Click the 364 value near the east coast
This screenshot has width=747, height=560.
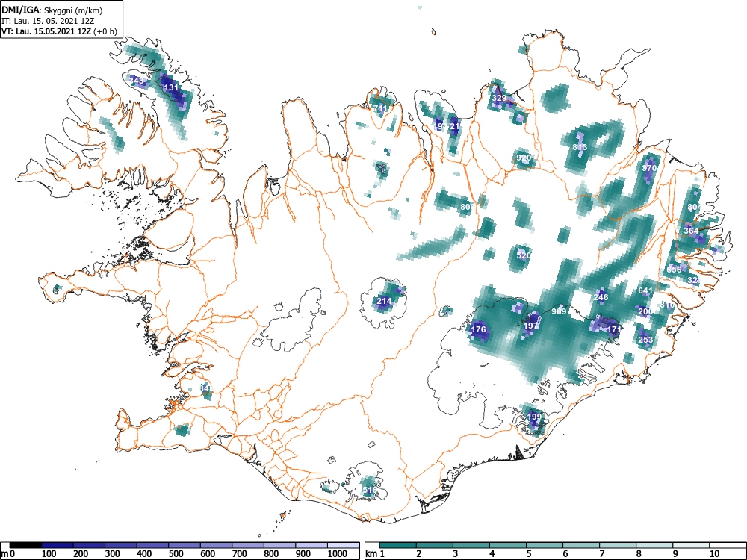pos(691,231)
